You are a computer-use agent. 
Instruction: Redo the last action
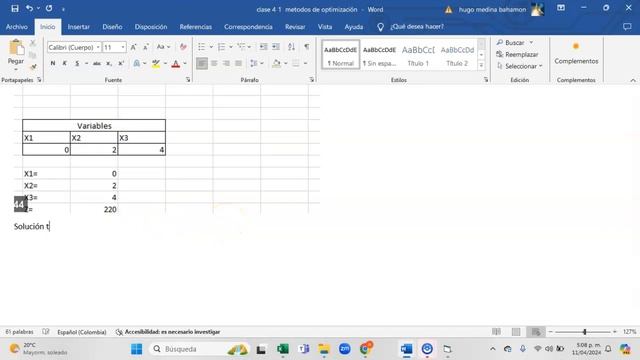[x=49, y=8]
